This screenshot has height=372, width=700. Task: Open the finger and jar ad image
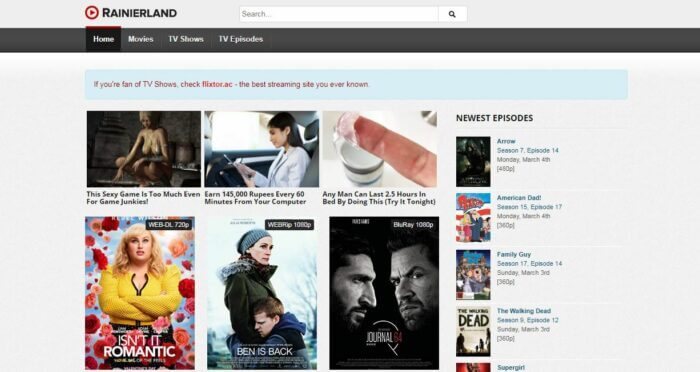(380, 149)
